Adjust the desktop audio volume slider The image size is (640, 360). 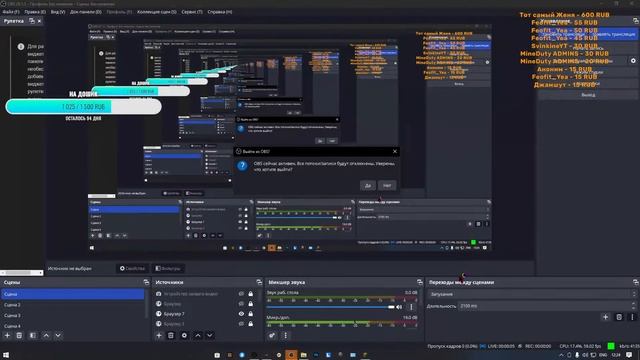(x=330, y=307)
